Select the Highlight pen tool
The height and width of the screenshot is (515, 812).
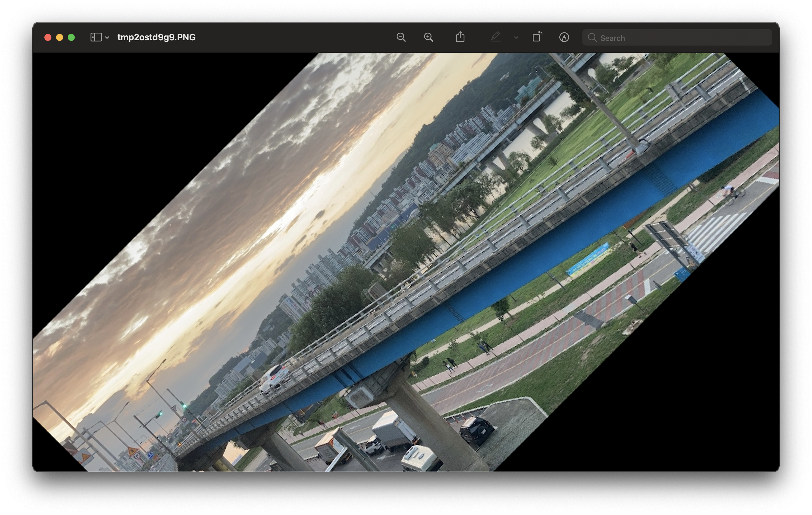point(495,37)
